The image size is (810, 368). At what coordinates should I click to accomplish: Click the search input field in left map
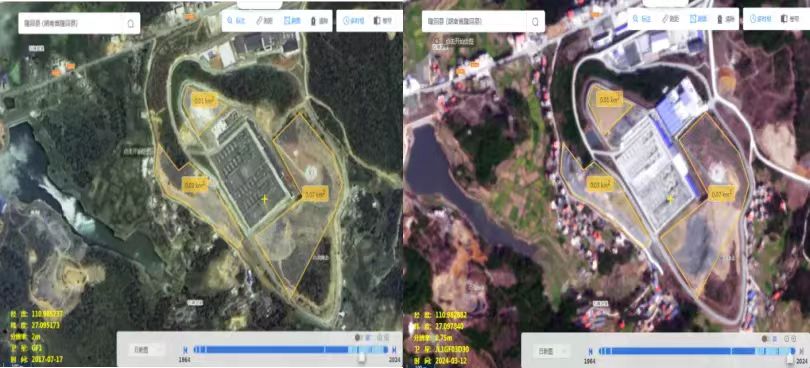(72, 23)
